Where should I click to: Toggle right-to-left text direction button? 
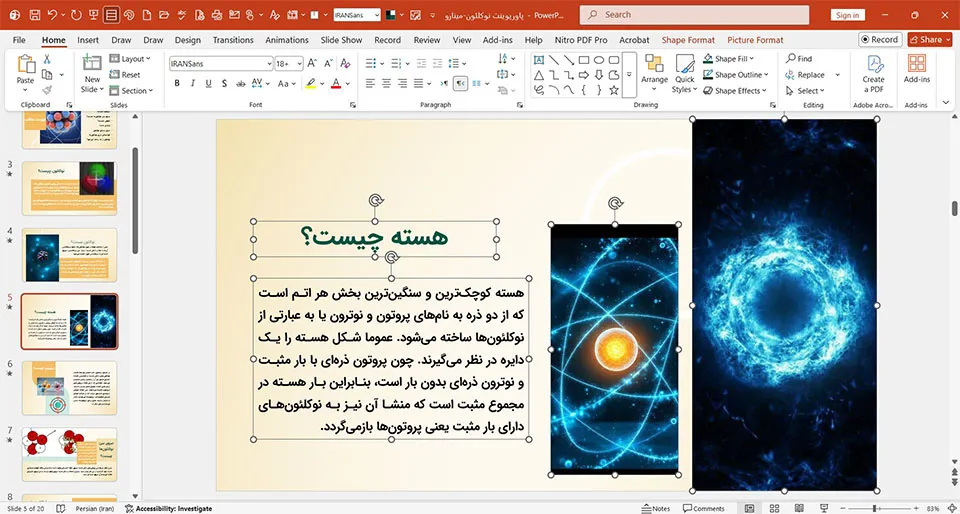[x=460, y=83]
